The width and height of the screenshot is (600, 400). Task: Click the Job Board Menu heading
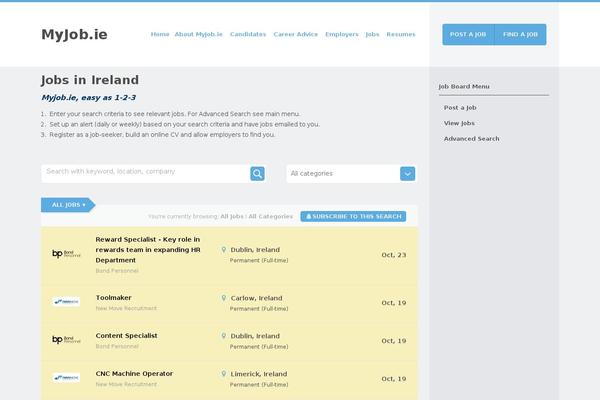pyautogui.click(x=464, y=87)
